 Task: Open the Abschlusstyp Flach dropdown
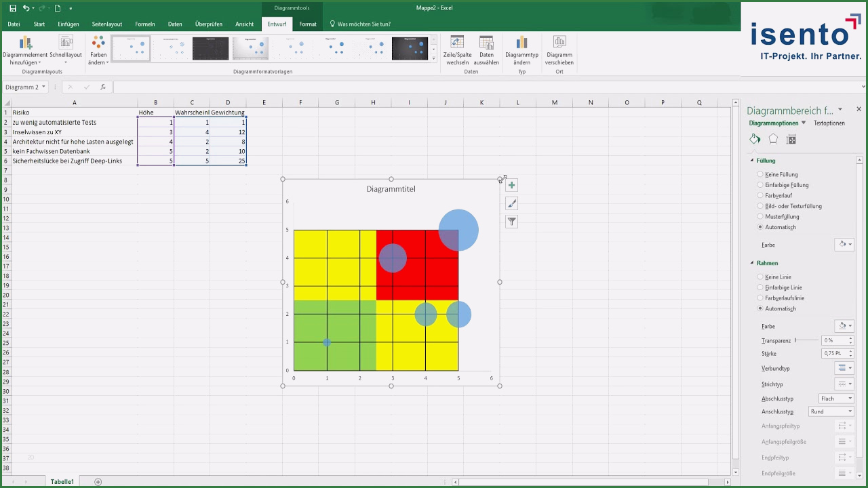click(x=835, y=399)
